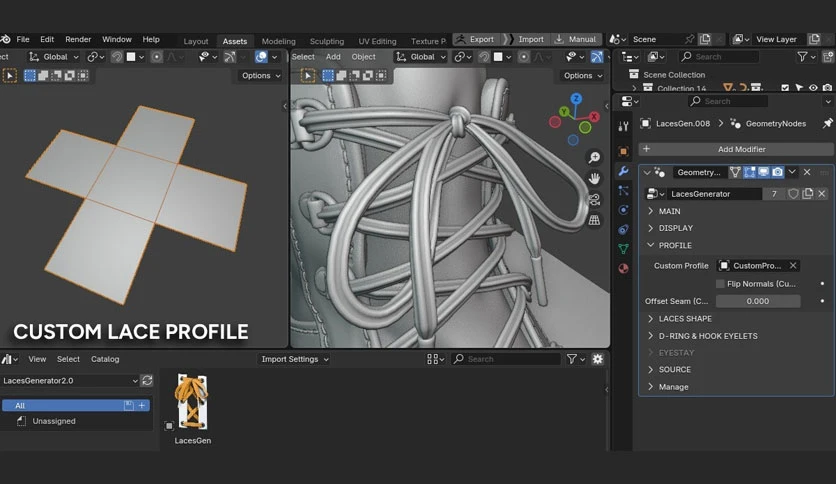Click the Z axis on navigation gizmo
Image resolution: width=836 pixels, height=484 pixels.
pyautogui.click(x=576, y=99)
